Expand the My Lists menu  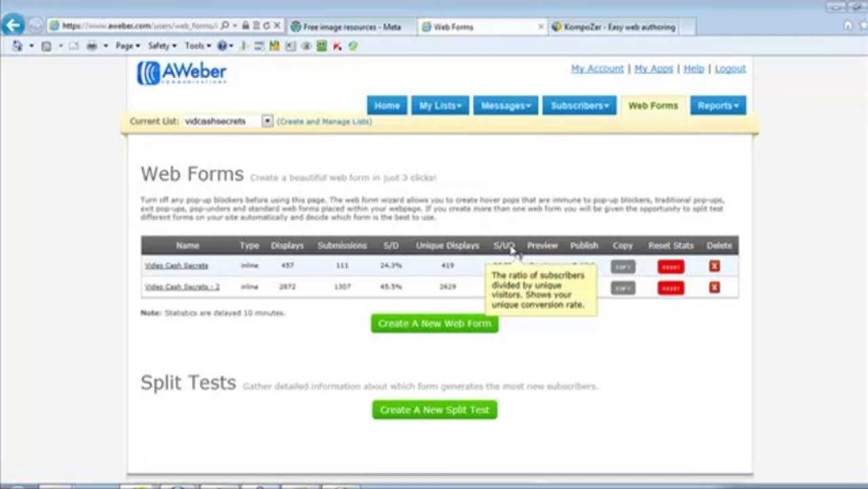(440, 105)
